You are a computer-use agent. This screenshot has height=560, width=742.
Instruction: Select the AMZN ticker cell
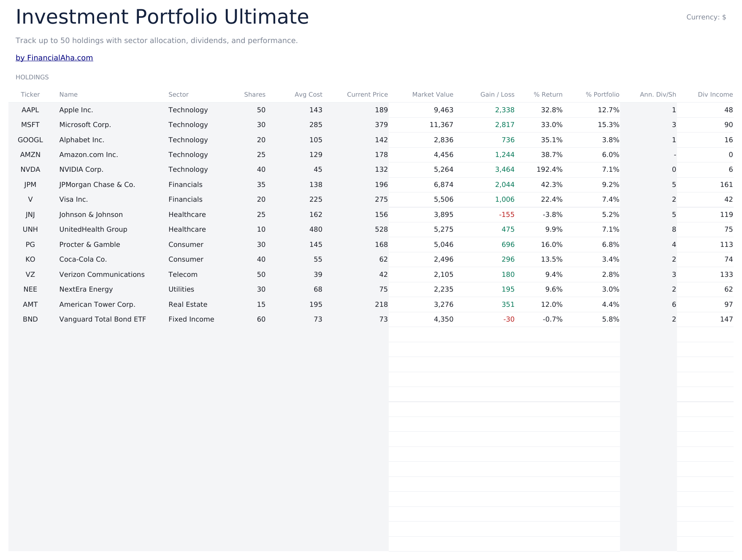[30, 155]
